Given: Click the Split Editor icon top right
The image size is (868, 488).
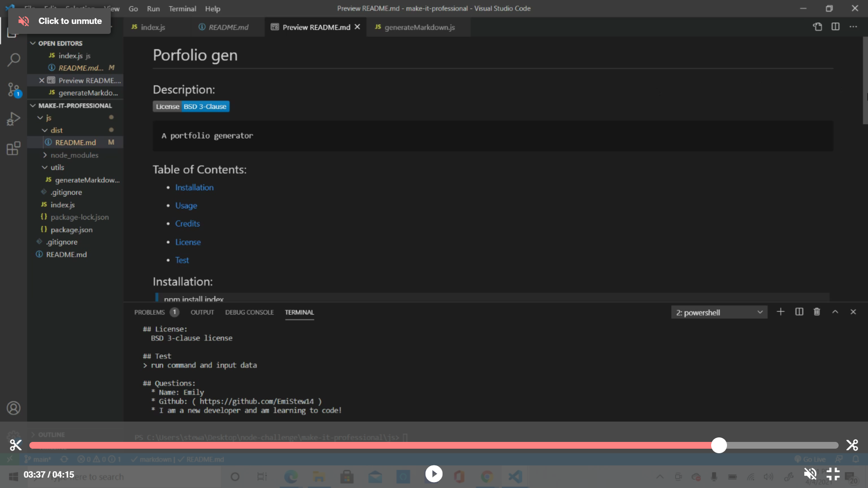Looking at the screenshot, I should point(835,27).
